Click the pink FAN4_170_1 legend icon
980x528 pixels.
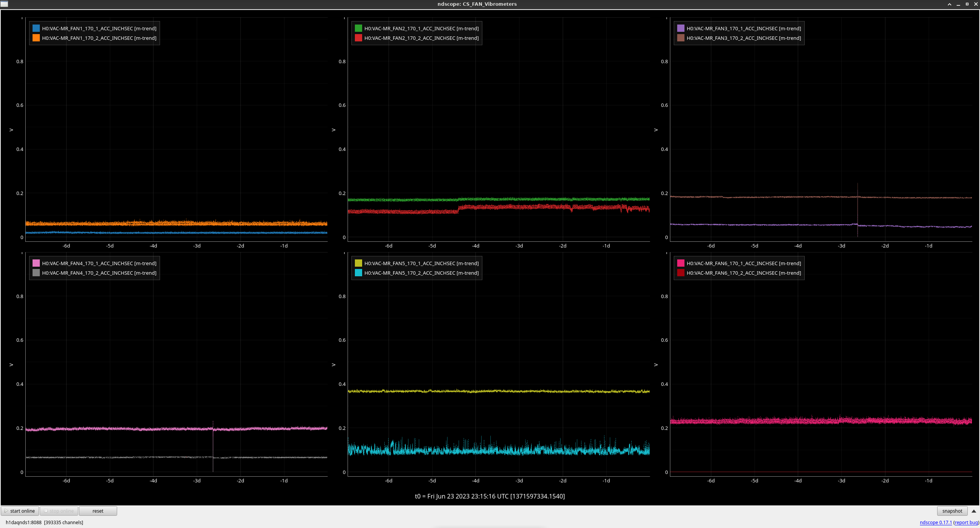[36, 263]
